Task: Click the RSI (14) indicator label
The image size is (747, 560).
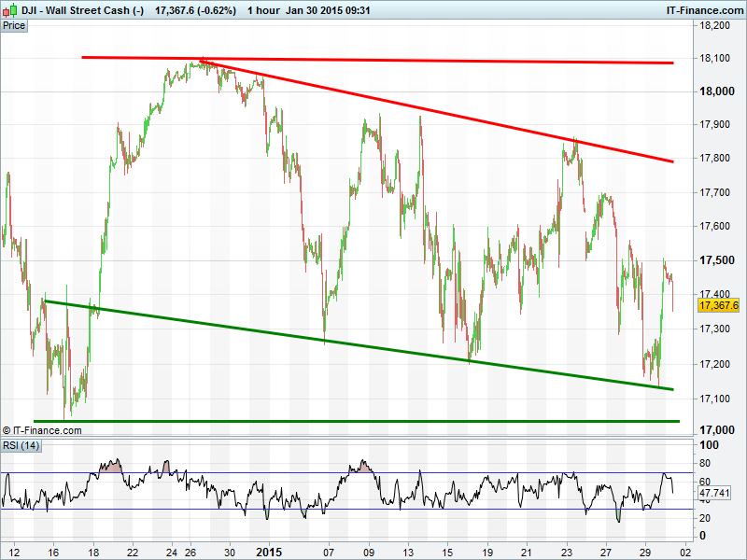Action: (21, 446)
